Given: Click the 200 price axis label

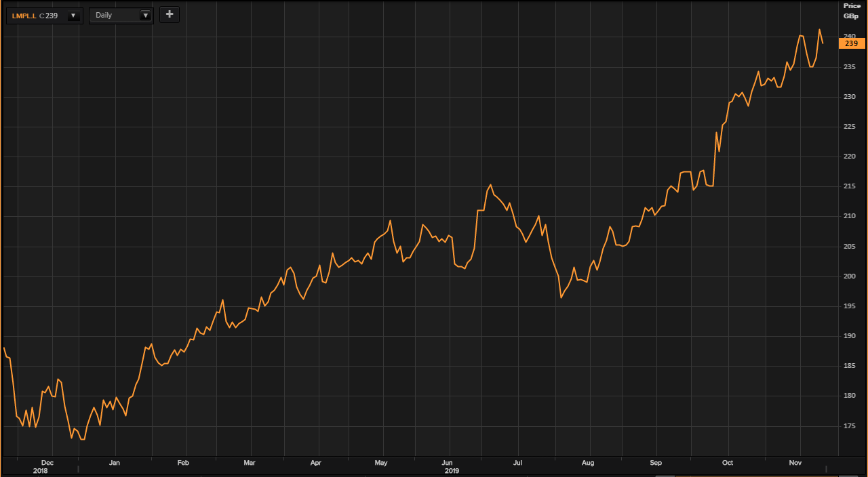Looking at the screenshot, I should (x=850, y=276).
